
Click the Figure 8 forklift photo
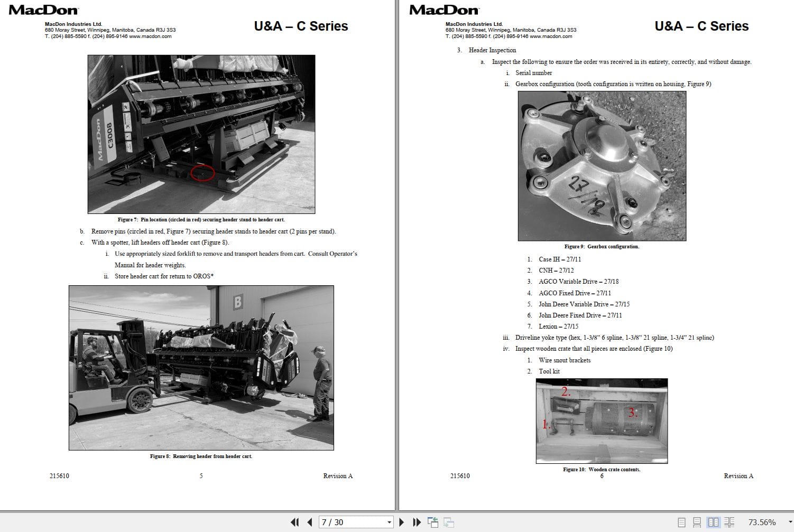pos(201,367)
